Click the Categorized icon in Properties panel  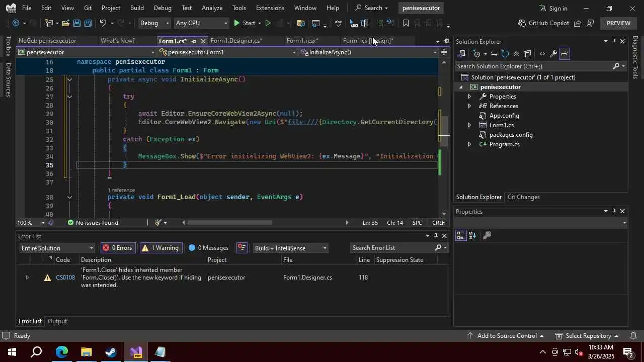click(x=461, y=235)
